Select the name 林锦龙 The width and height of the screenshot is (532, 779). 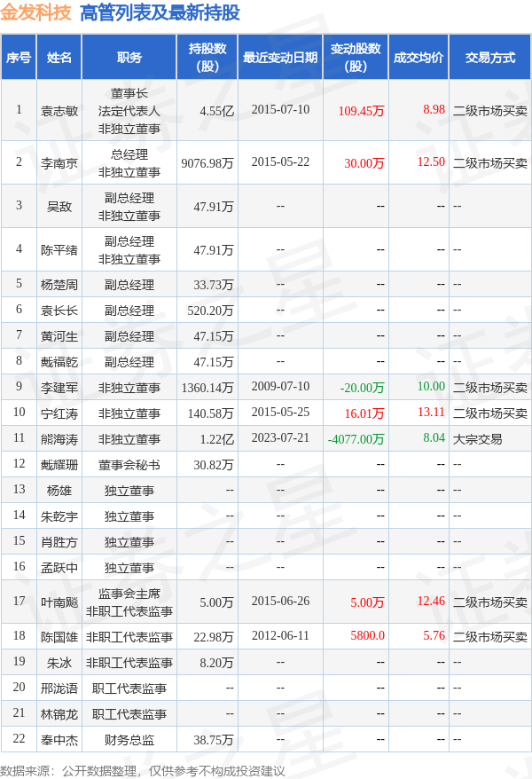[59, 714]
